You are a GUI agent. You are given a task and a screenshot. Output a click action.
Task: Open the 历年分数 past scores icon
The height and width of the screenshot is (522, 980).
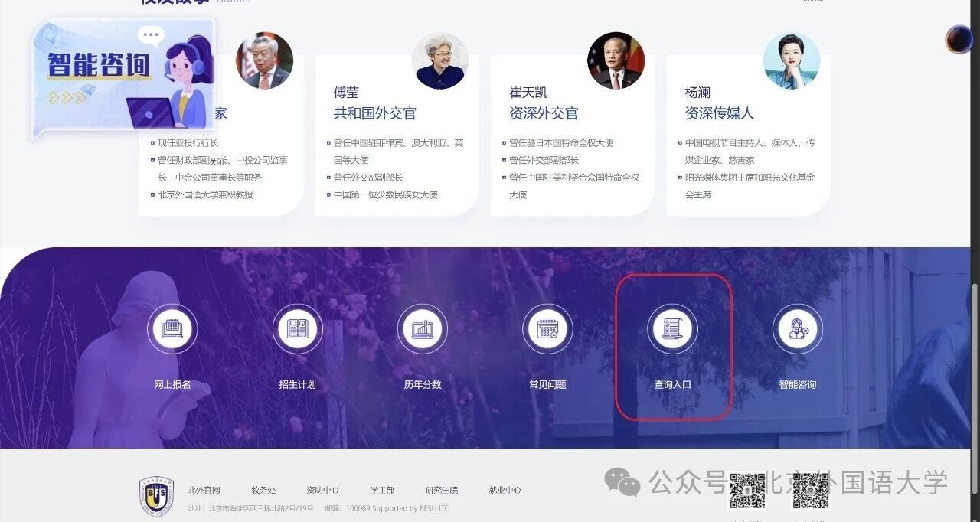(x=422, y=329)
